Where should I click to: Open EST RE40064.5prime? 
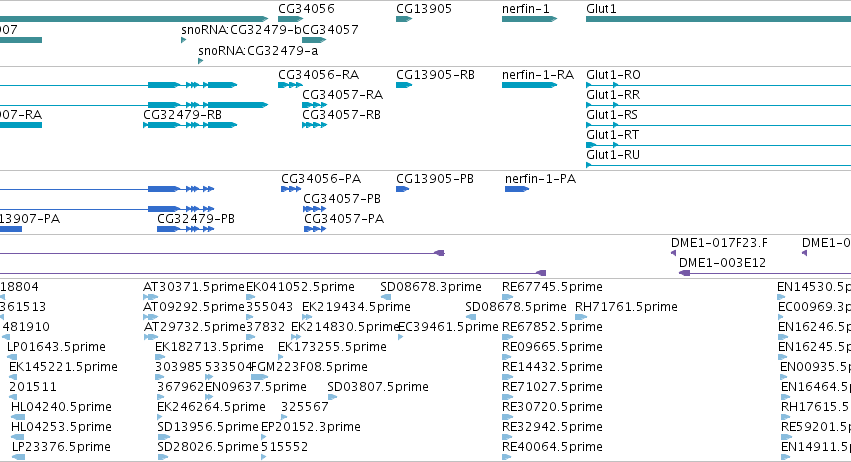[x=552, y=448]
